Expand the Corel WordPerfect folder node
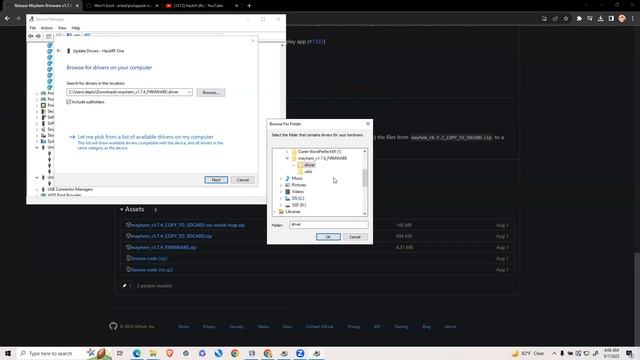Viewport: 640px width, 360px height. pyautogui.click(x=287, y=151)
